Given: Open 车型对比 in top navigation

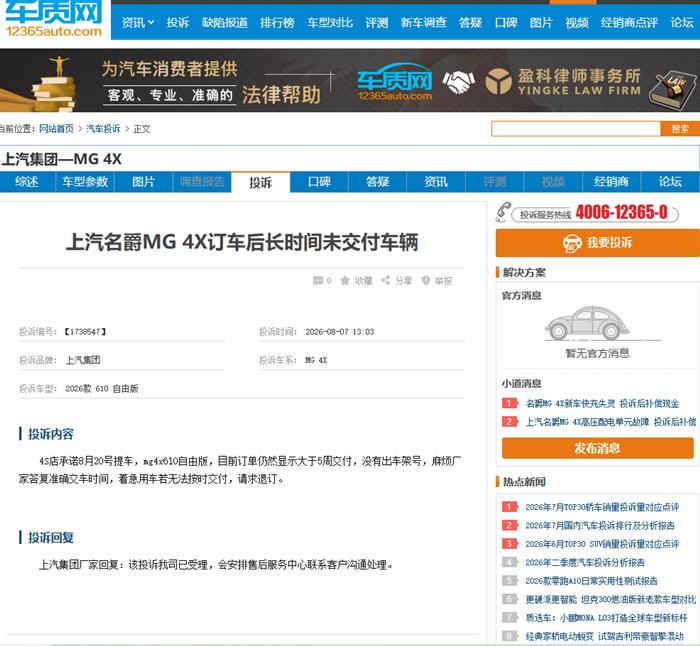Looking at the screenshot, I should 330,22.
